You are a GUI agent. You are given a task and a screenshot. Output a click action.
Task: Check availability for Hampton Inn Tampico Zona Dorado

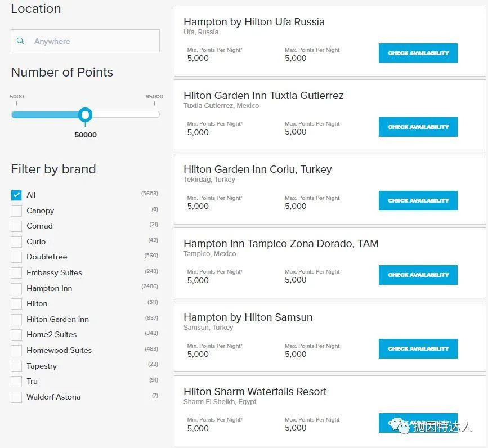click(x=418, y=275)
